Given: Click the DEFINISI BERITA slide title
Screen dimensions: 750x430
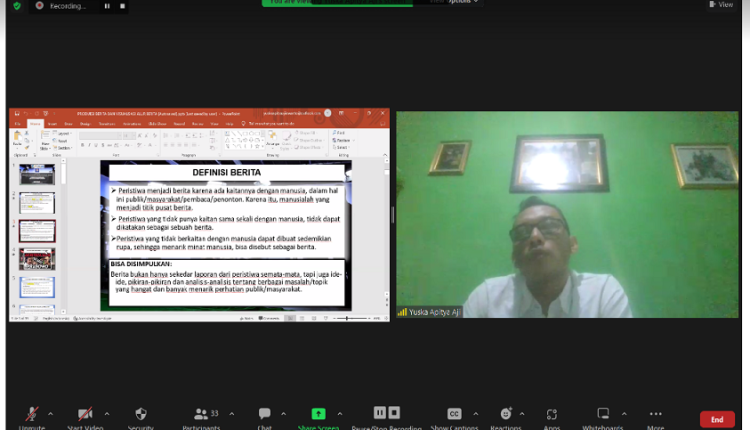Looking at the screenshot, I should coord(227,173).
